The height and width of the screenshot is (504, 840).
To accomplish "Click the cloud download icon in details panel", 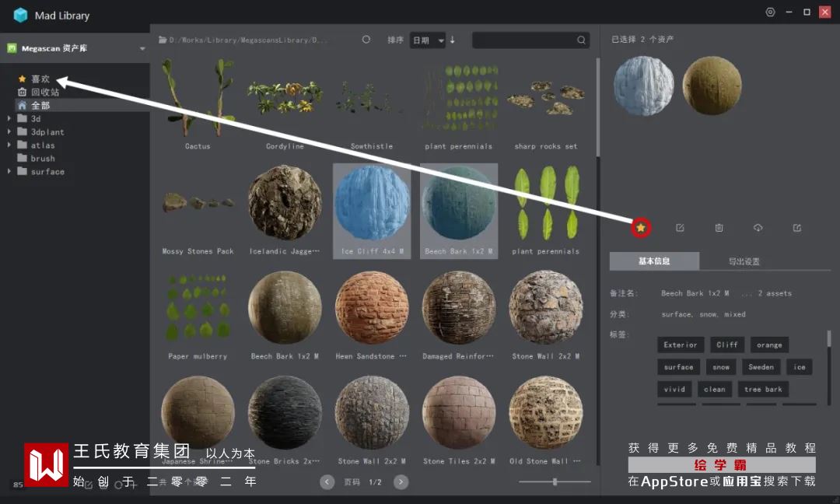I will [758, 228].
